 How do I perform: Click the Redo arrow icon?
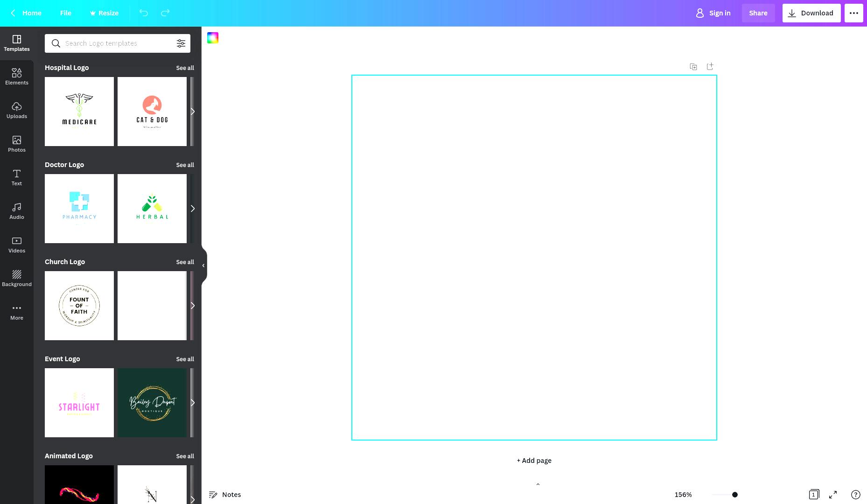165,13
